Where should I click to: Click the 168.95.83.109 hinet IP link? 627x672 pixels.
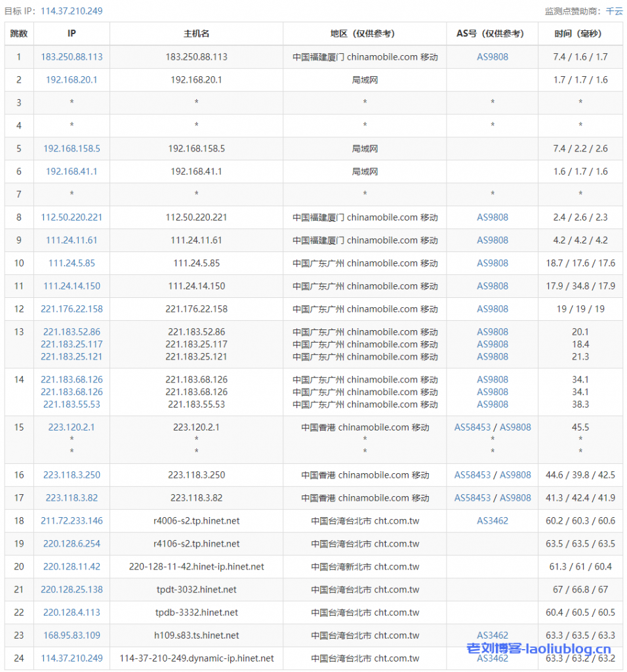pyautogui.click(x=71, y=635)
